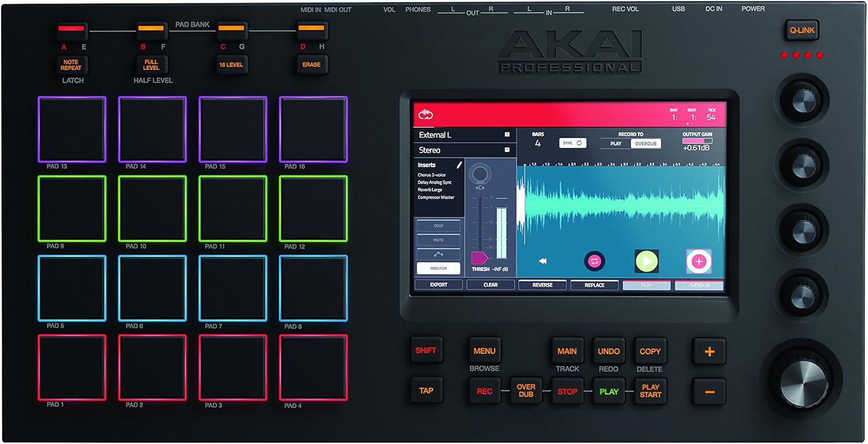Hit the red SHIFT button
868x444 pixels.
(x=426, y=350)
